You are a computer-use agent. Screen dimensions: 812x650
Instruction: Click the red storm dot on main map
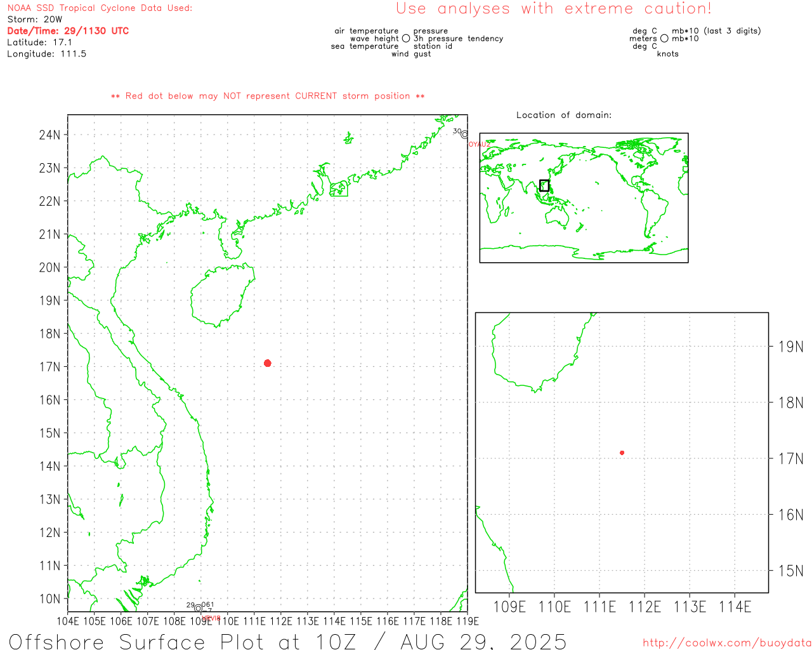click(267, 363)
